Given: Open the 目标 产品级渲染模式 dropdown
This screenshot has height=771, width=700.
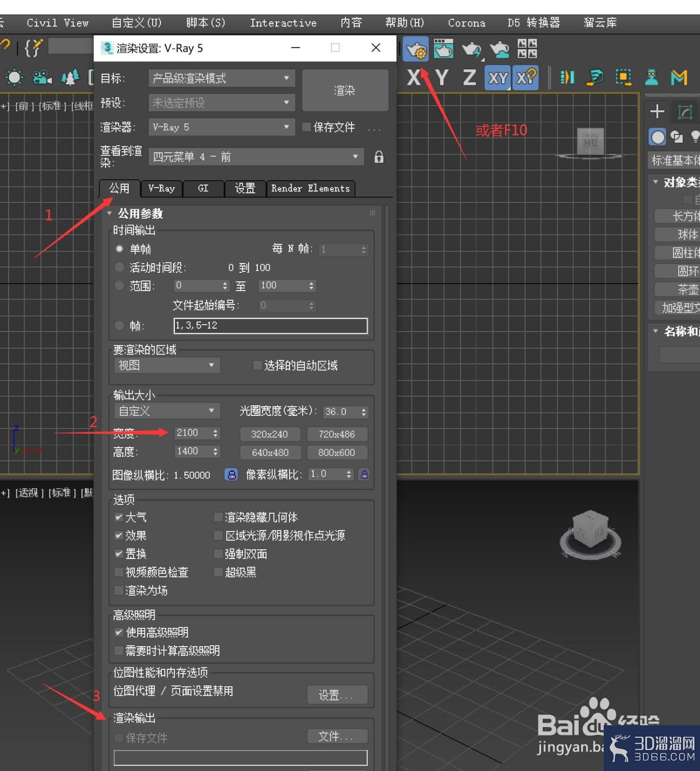Looking at the screenshot, I should [221, 78].
